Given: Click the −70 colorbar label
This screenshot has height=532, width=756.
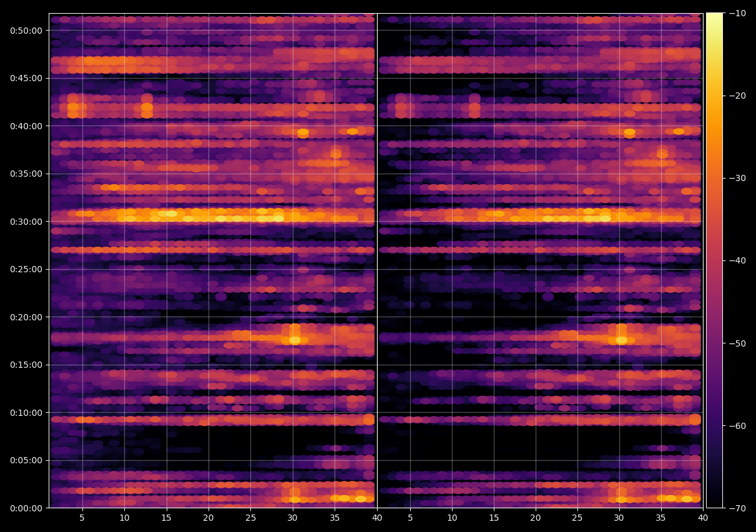Looking at the screenshot, I should click(737, 508).
